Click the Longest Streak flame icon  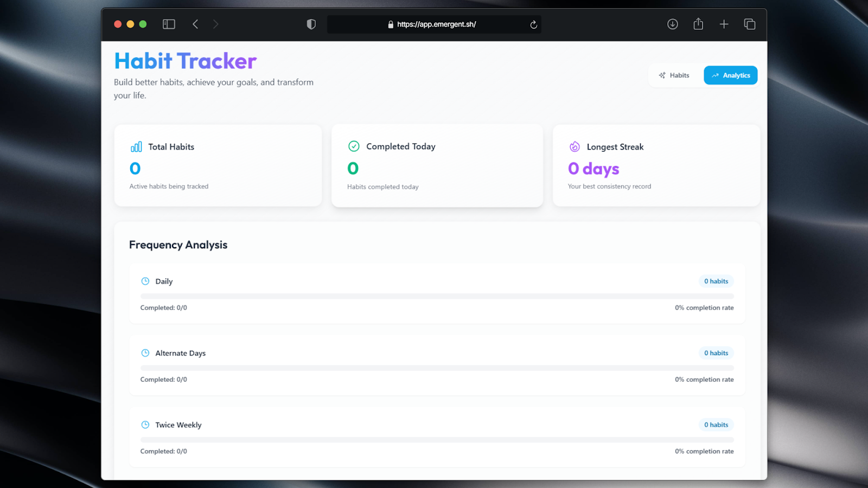(x=575, y=147)
